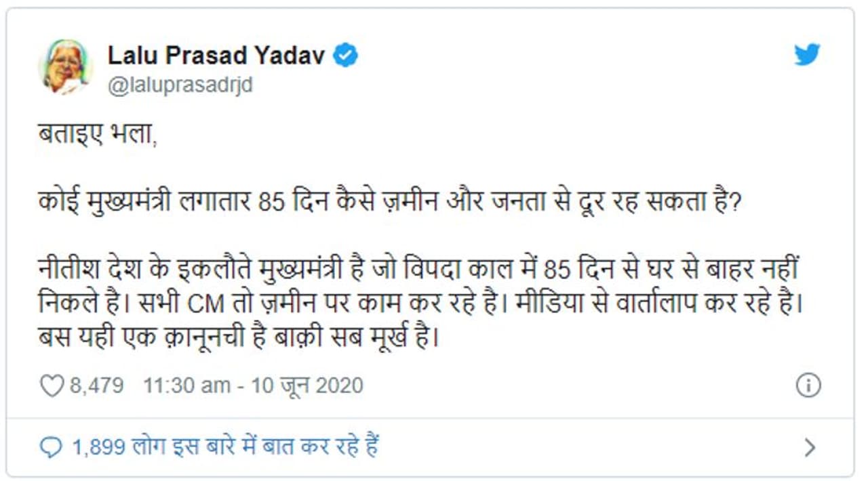Click the final line starting बस यही एक
Viewport: 868px width, 481px height.
point(239,336)
